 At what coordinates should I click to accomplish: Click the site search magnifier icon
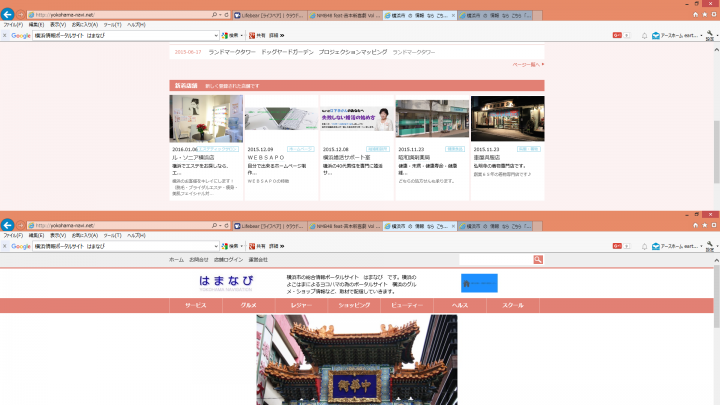click(538, 259)
